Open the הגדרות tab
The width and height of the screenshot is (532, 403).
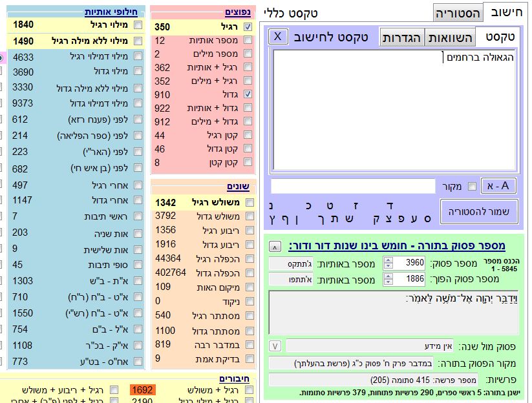[x=401, y=37]
